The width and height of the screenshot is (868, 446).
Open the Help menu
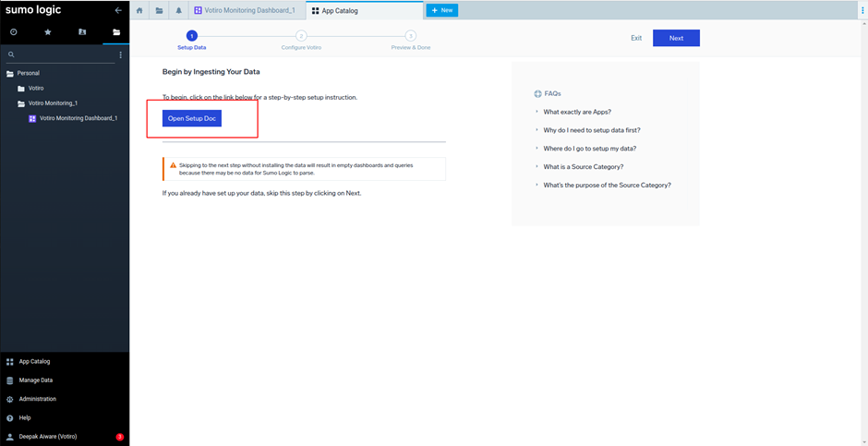pos(25,417)
